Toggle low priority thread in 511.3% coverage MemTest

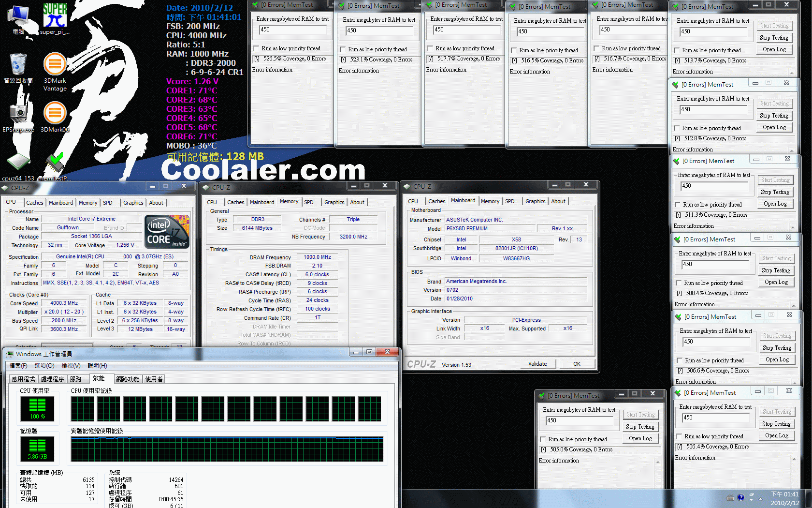pyautogui.click(x=678, y=205)
